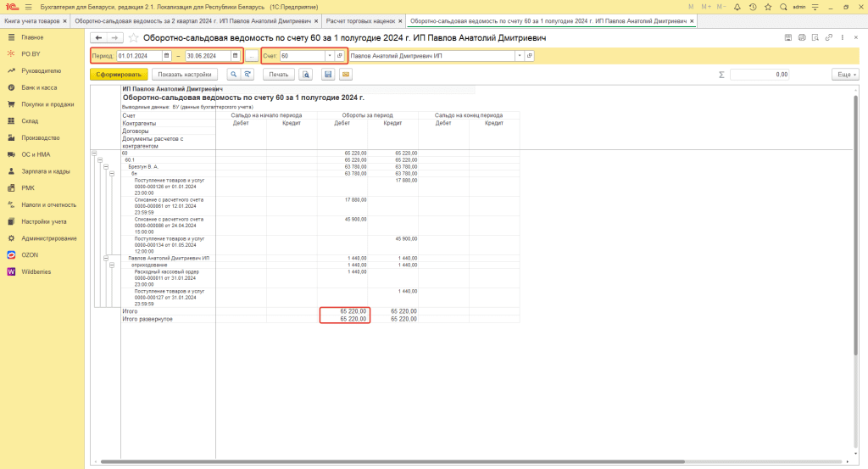Screen dimensions: 868x469
Task: Add report to favorites with star icon
Action: pos(133,37)
